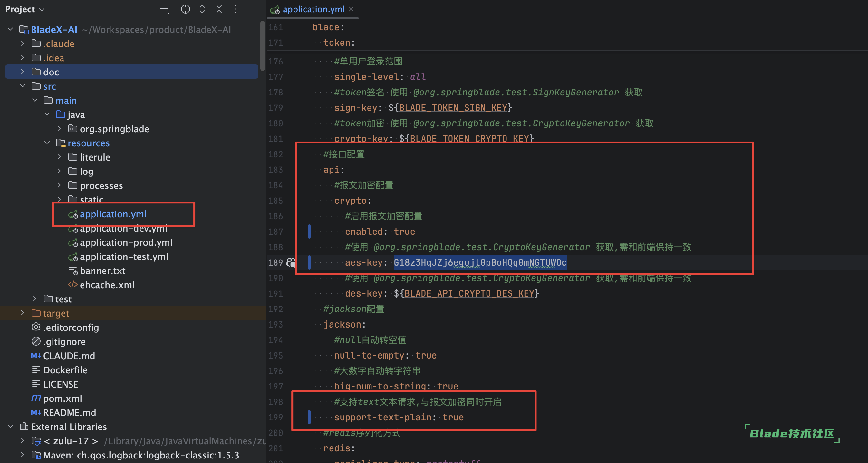Click support-text-plain key on line 199
The image size is (868, 463).
[x=382, y=417]
